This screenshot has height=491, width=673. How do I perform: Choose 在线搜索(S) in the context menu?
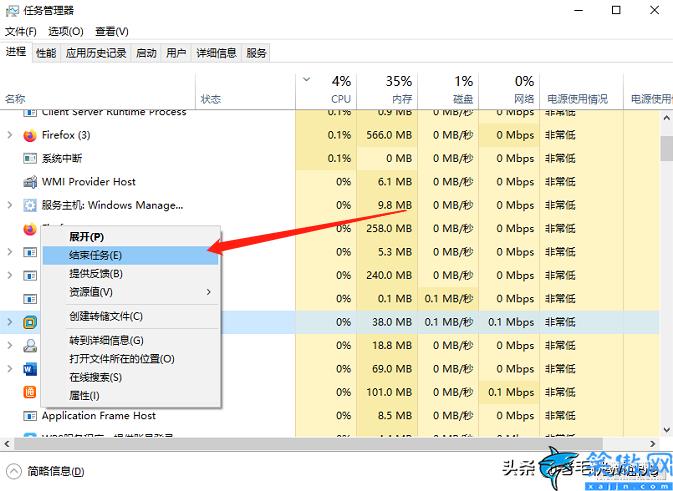(130, 377)
